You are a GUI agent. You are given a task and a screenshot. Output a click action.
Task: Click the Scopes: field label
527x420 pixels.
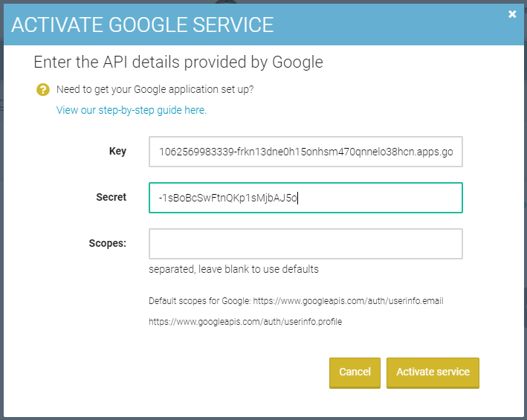pyautogui.click(x=108, y=243)
